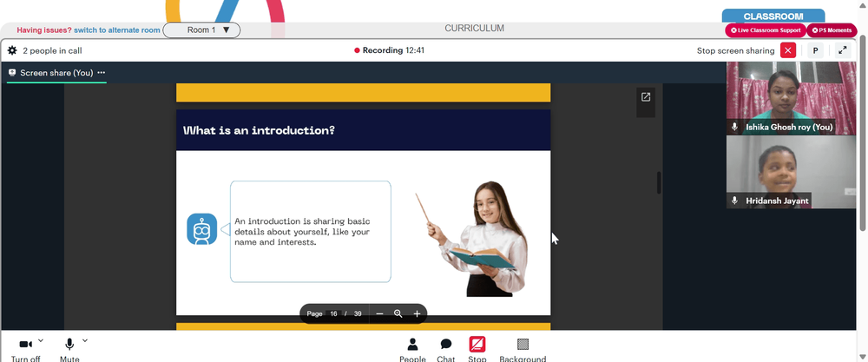This screenshot has height=362, width=868.
Task: Click the magnifier fit-zoom icon
Action: (398, 314)
